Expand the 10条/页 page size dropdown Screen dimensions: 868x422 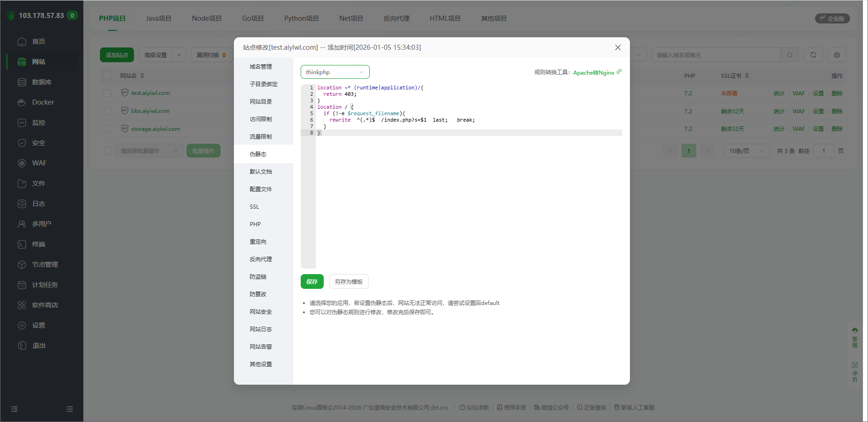(x=746, y=151)
